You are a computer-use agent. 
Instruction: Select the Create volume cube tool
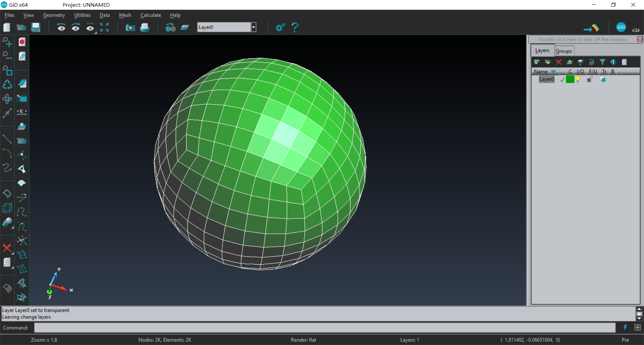7,208
